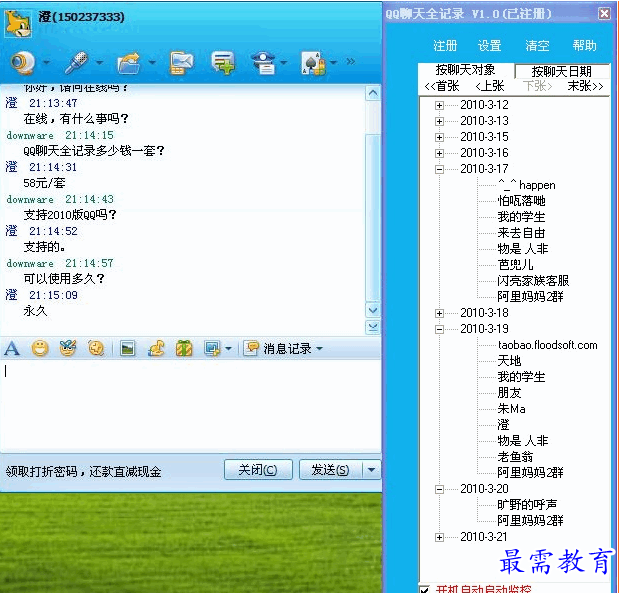
Task: Open webcam options dropdown arrow
Action: tap(46, 63)
